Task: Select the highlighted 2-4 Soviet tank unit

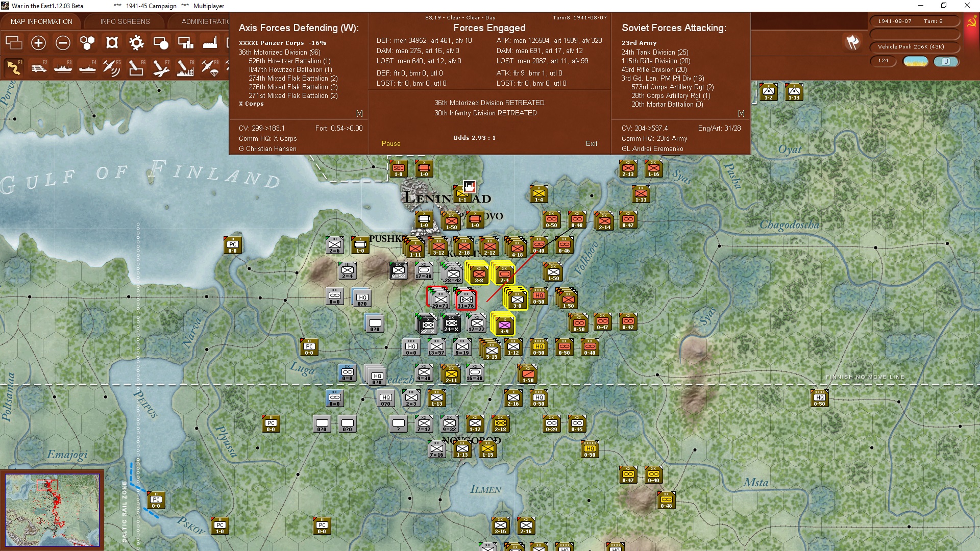Action: [504, 274]
